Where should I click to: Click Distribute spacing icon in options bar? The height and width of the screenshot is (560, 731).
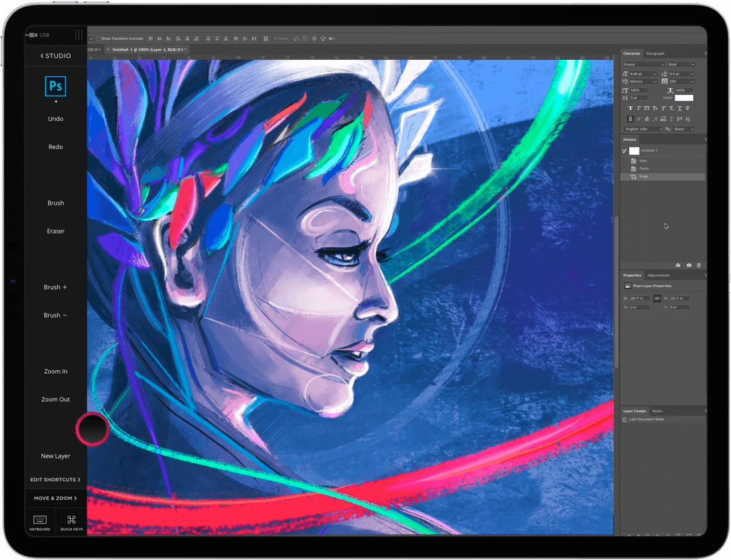tap(265, 38)
